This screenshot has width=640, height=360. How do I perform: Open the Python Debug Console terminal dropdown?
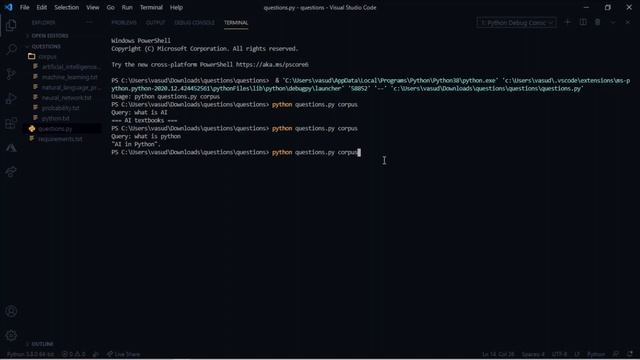(x=516, y=23)
